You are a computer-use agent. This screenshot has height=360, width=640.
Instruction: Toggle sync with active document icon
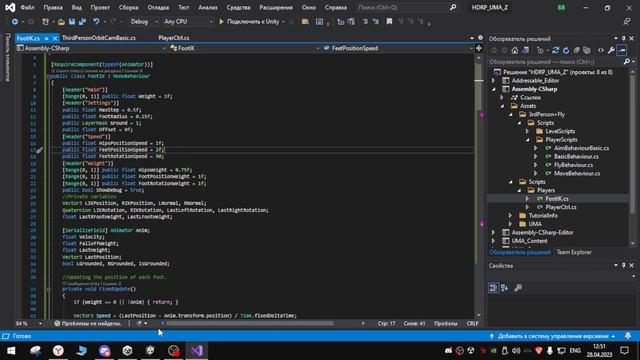click(556, 50)
